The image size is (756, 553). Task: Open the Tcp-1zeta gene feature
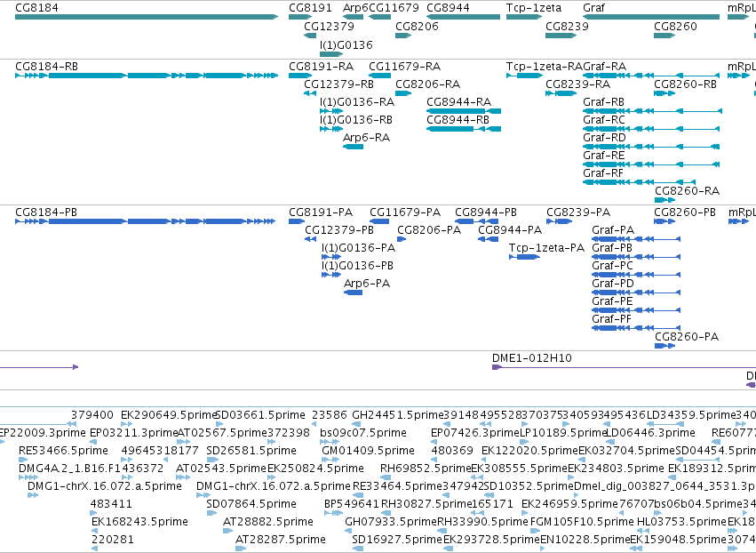(x=524, y=17)
